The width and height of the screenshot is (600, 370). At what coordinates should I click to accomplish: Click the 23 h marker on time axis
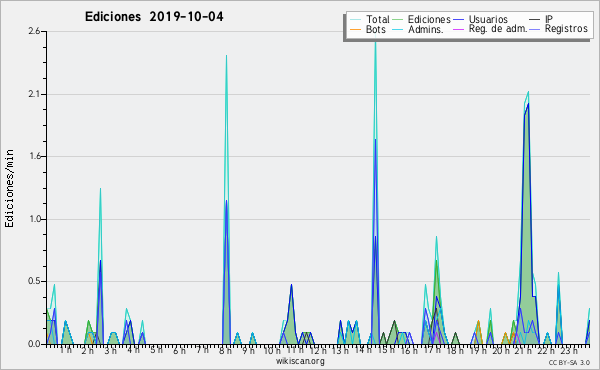(x=569, y=350)
